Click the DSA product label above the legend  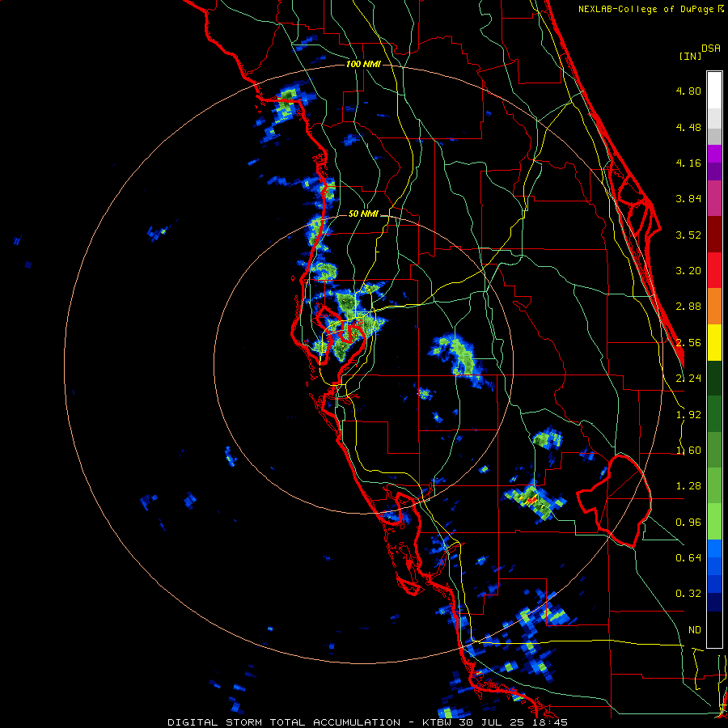(x=711, y=49)
